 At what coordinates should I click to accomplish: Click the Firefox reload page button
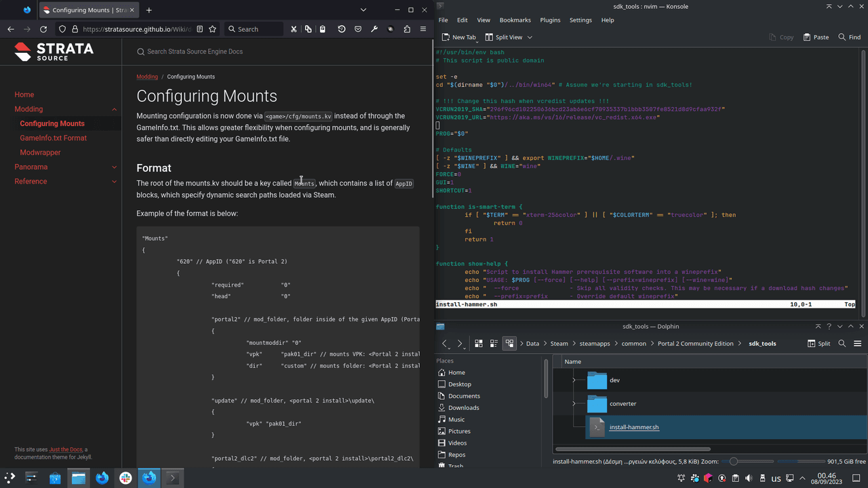pyautogui.click(x=43, y=29)
